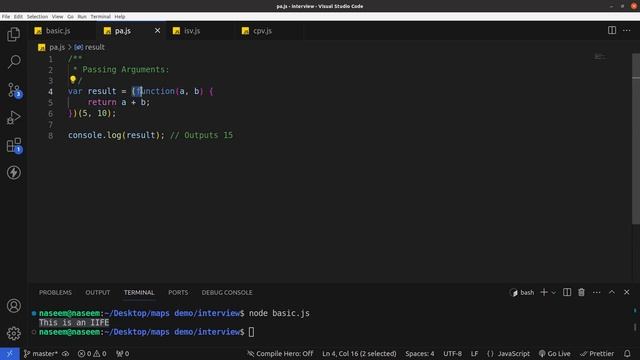Click the split editor right icon

coord(611,31)
